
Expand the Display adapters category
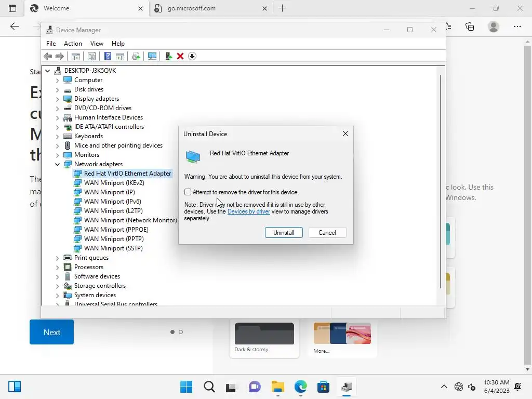click(x=57, y=99)
